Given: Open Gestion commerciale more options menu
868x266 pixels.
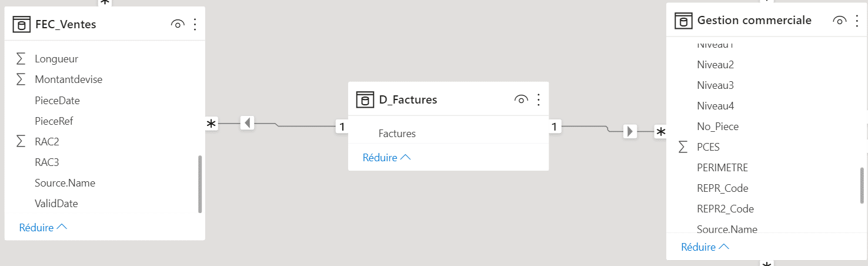Looking at the screenshot, I should click(x=857, y=21).
